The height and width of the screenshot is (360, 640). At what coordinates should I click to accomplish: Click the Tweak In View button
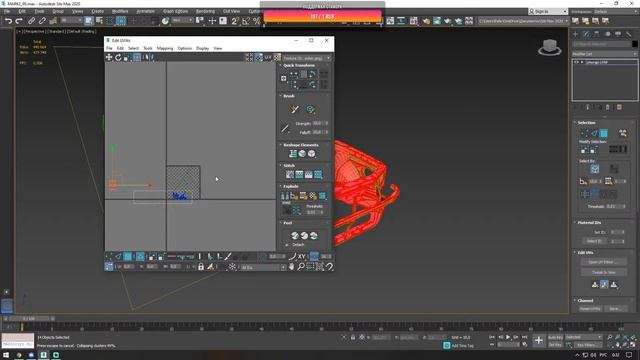click(x=604, y=272)
